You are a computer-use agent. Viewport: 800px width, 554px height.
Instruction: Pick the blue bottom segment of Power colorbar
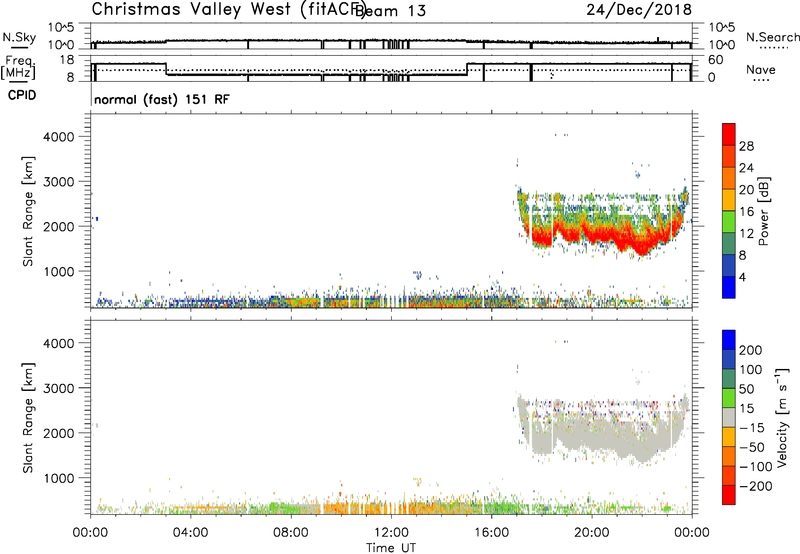[729, 287]
